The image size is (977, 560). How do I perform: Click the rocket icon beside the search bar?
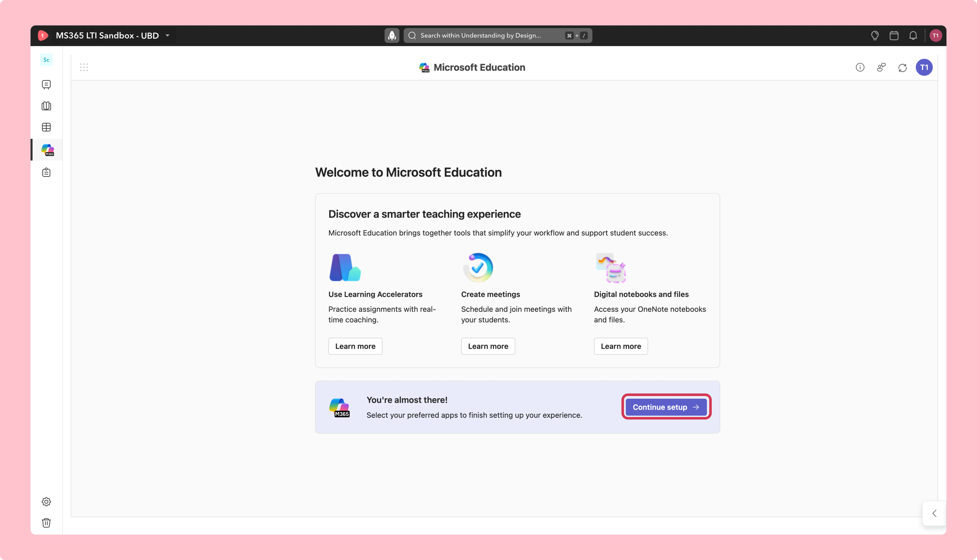click(x=392, y=35)
